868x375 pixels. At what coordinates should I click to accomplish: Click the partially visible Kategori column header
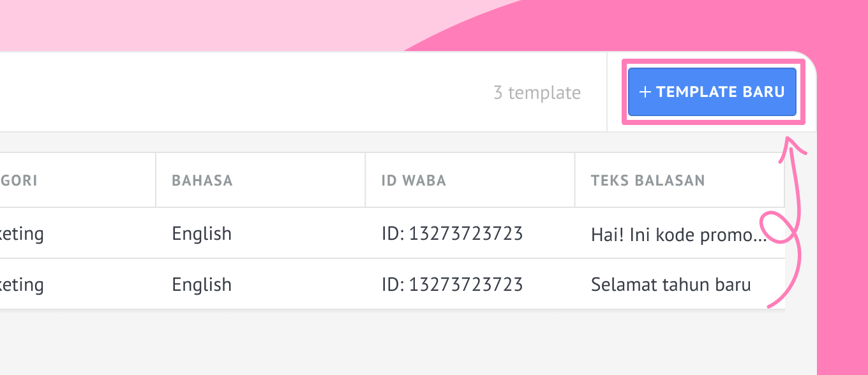[x=19, y=180]
